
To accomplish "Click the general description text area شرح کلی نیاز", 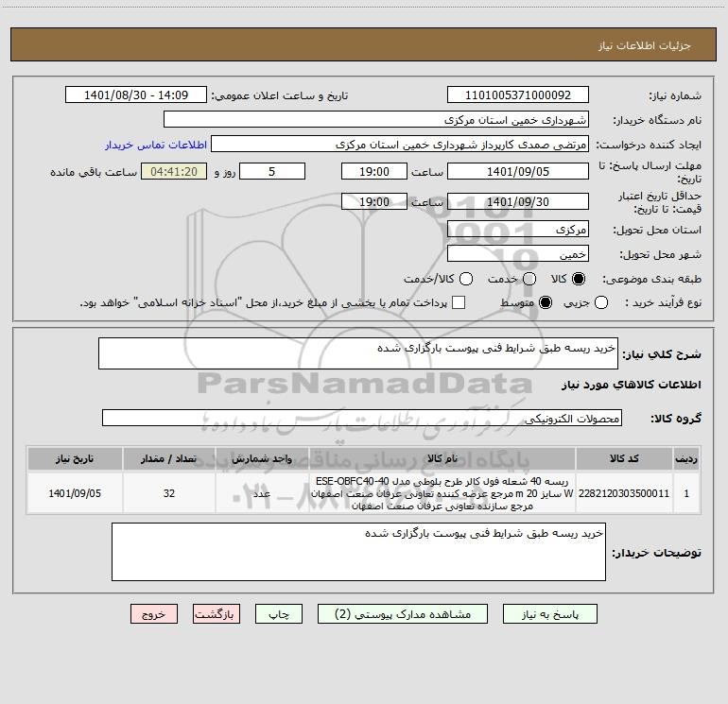I will click(x=358, y=353).
